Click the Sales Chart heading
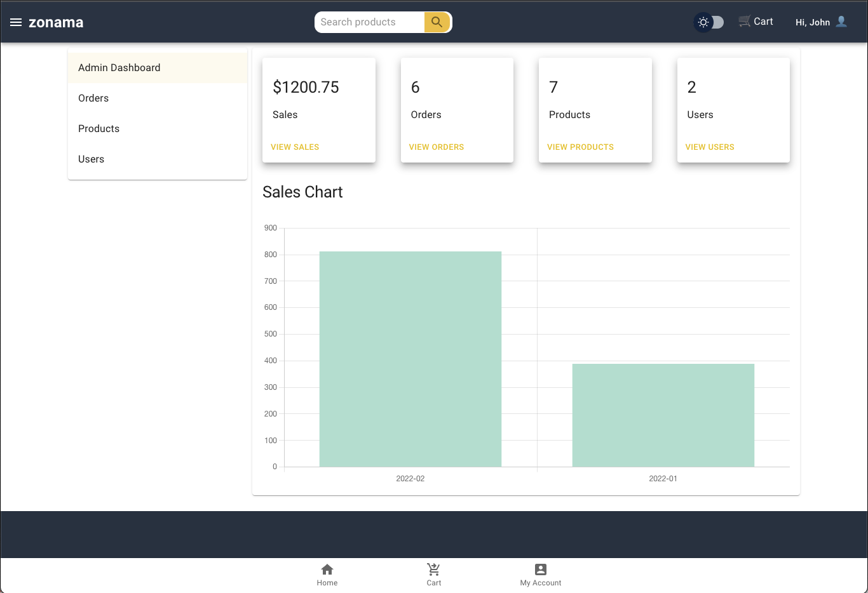The width and height of the screenshot is (868, 593). (302, 192)
